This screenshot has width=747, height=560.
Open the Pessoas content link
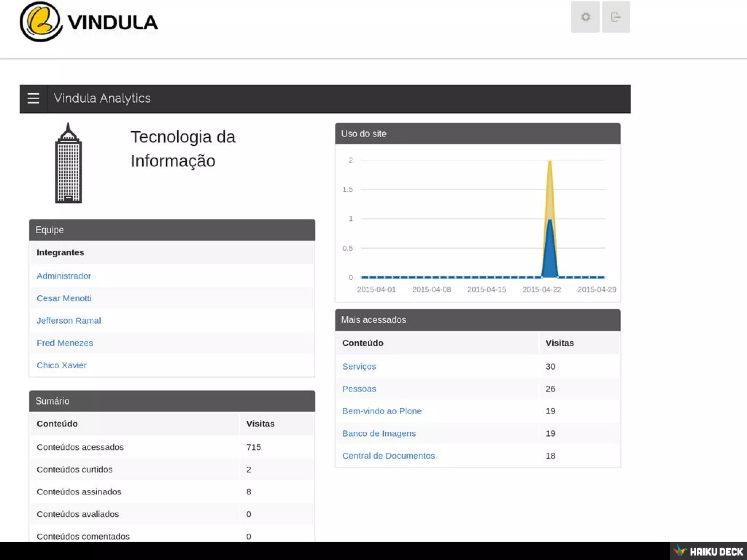(359, 389)
